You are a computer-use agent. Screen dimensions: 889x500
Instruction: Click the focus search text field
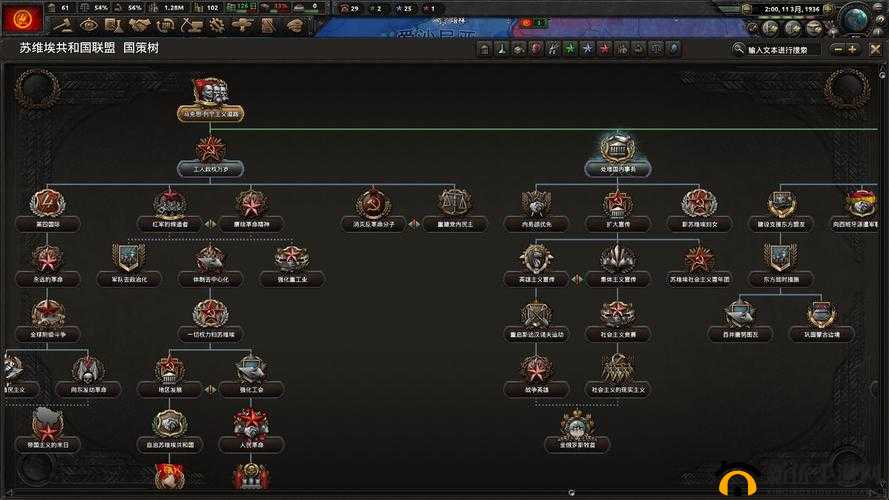(x=776, y=50)
